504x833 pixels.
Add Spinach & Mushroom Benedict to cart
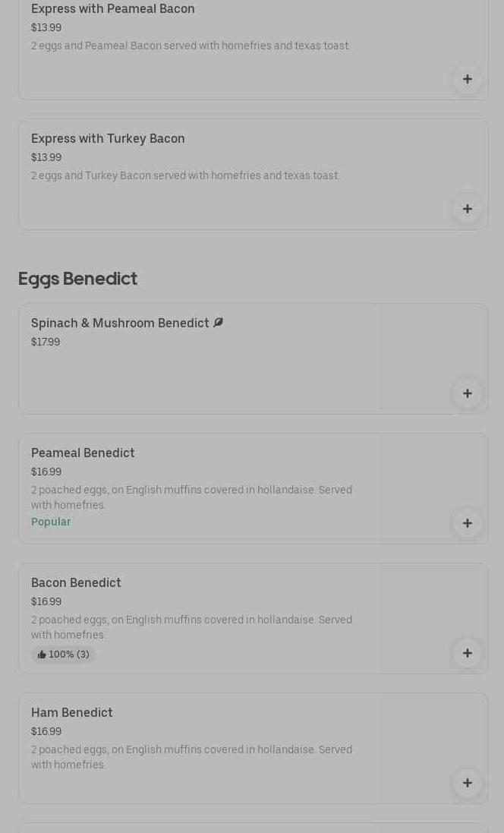(467, 393)
